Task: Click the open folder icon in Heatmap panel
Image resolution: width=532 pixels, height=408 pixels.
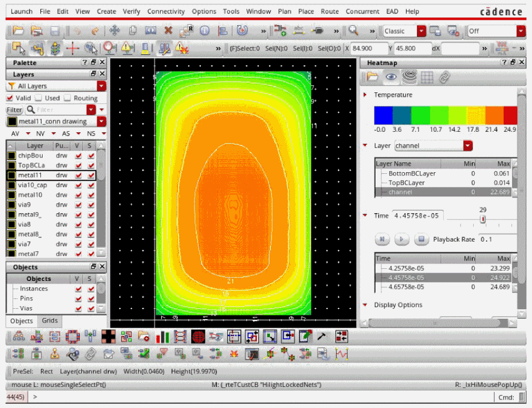Action: click(373, 77)
